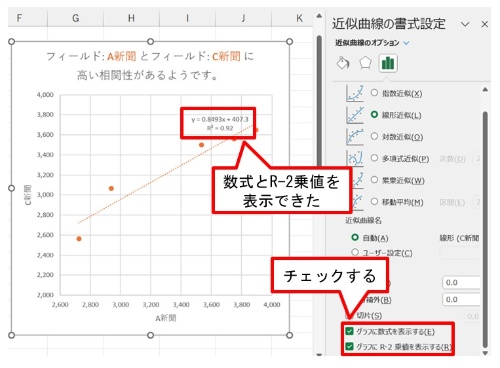
Task: Click the C新聞 vertical axis title
Action: tap(28, 195)
